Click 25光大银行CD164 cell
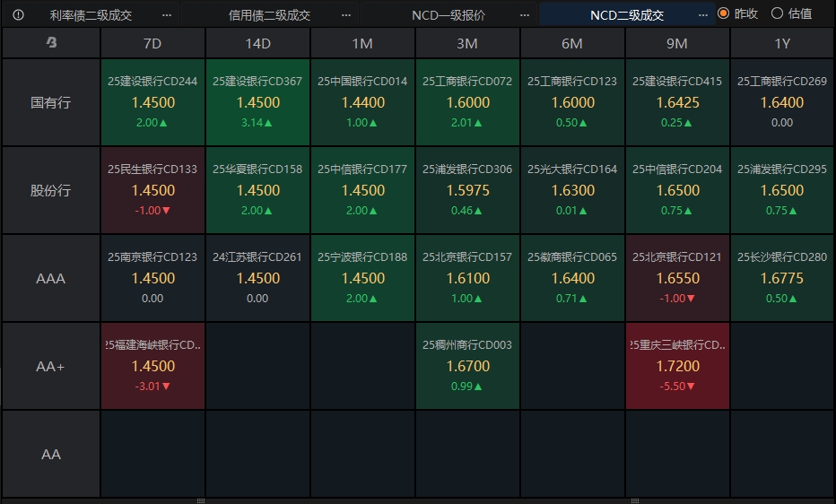Image resolution: width=836 pixels, height=504 pixels. point(572,190)
